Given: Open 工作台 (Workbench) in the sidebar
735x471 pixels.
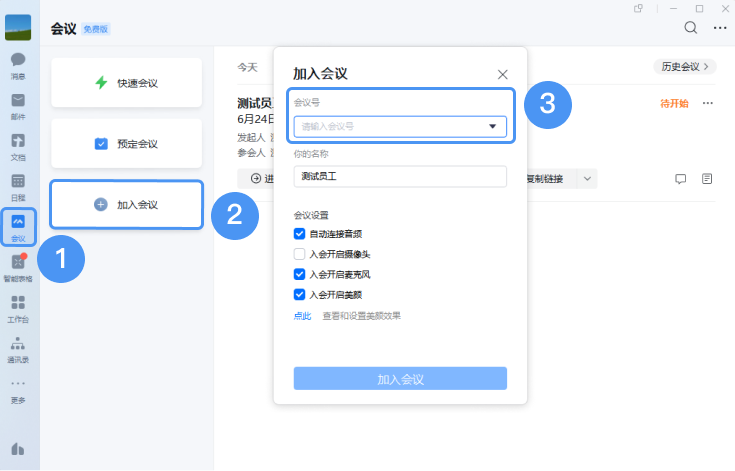Looking at the screenshot, I should click(18, 308).
